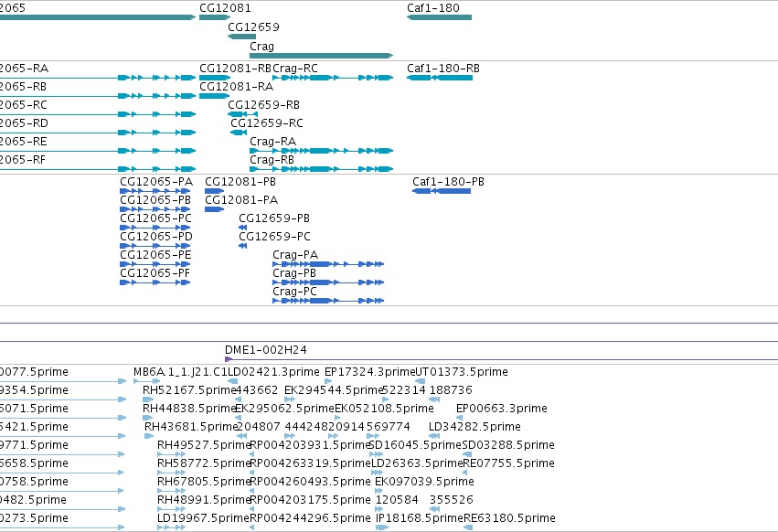Click EST RH43681.5prime label
The height and width of the screenshot is (532, 778).
click(191, 427)
